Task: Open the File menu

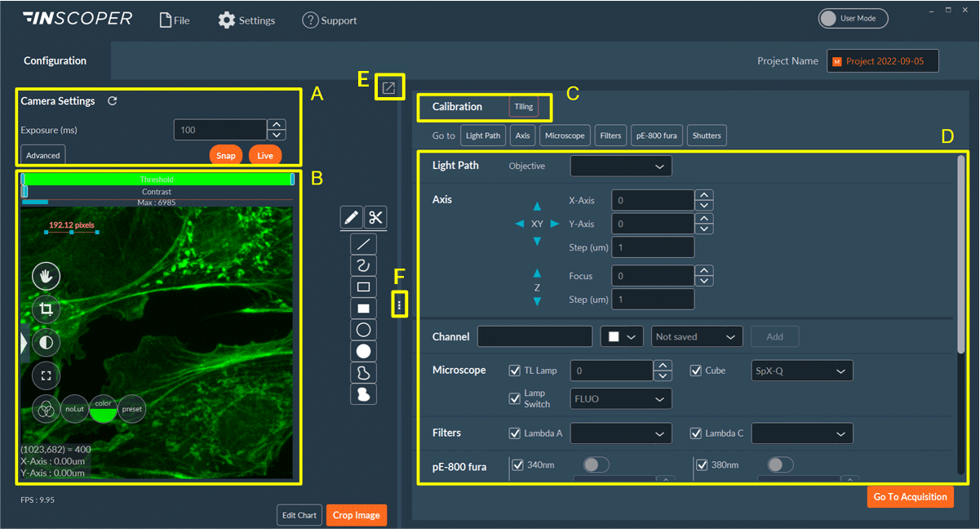Action: tap(174, 20)
